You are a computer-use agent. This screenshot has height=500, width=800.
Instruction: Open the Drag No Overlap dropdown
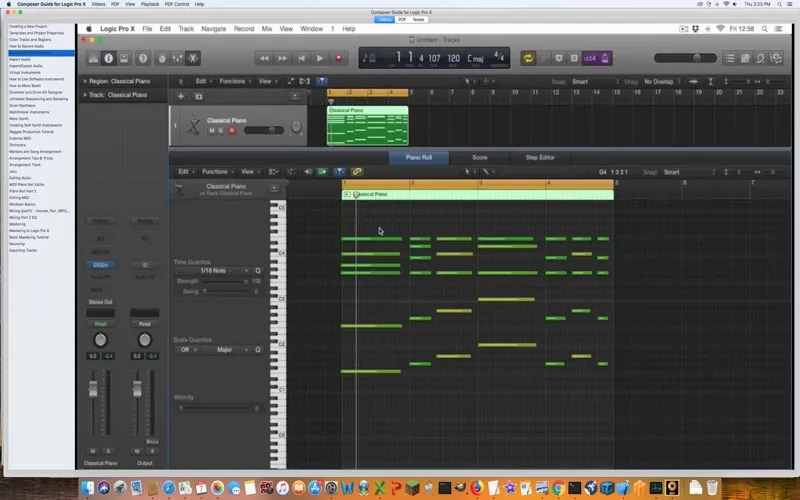tap(662, 82)
